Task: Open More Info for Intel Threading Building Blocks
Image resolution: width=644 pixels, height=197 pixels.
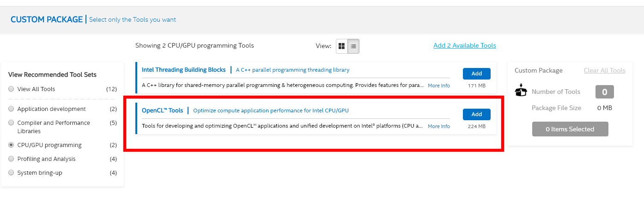Action: pos(438,86)
